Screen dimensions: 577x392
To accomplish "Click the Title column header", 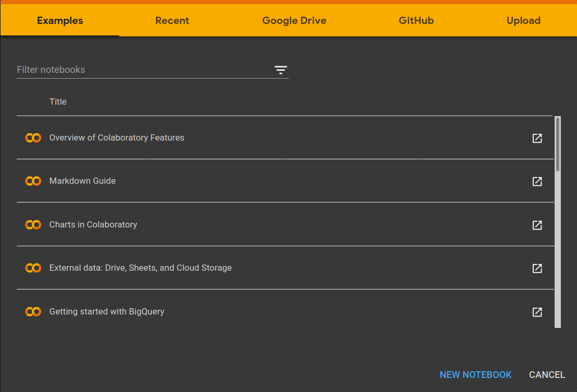I will point(58,102).
